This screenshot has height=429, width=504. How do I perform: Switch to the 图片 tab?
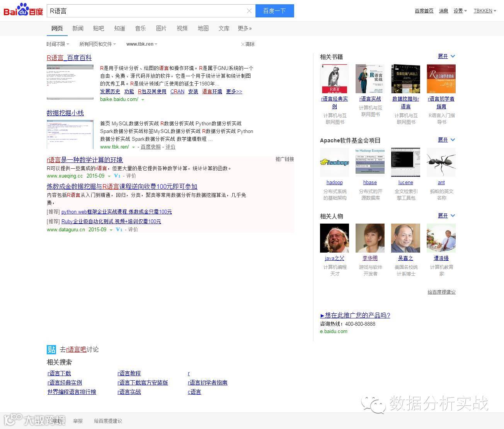tap(161, 28)
